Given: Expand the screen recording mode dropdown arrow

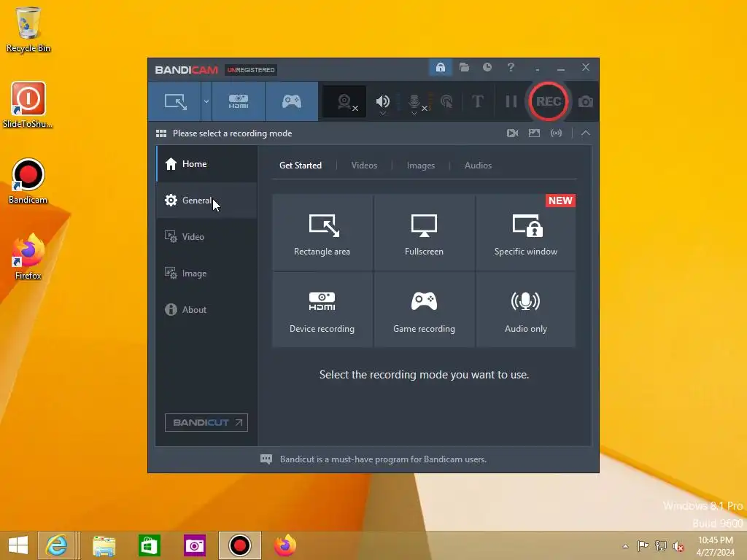Looking at the screenshot, I should pyautogui.click(x=206, y=101).
